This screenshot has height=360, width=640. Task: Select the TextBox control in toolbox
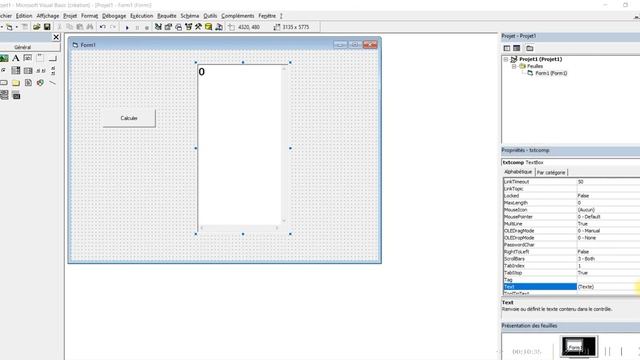point(28,58)
